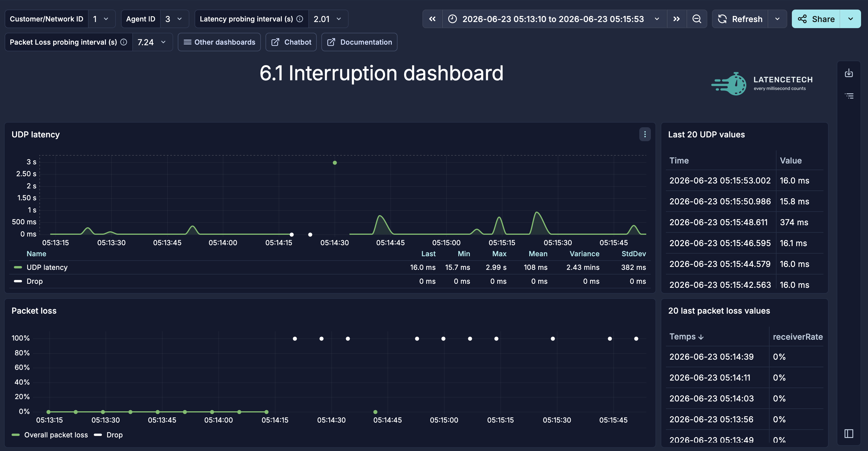Sort legend by Max column
The image size is (868, 451).
click(x=499, y=254)
